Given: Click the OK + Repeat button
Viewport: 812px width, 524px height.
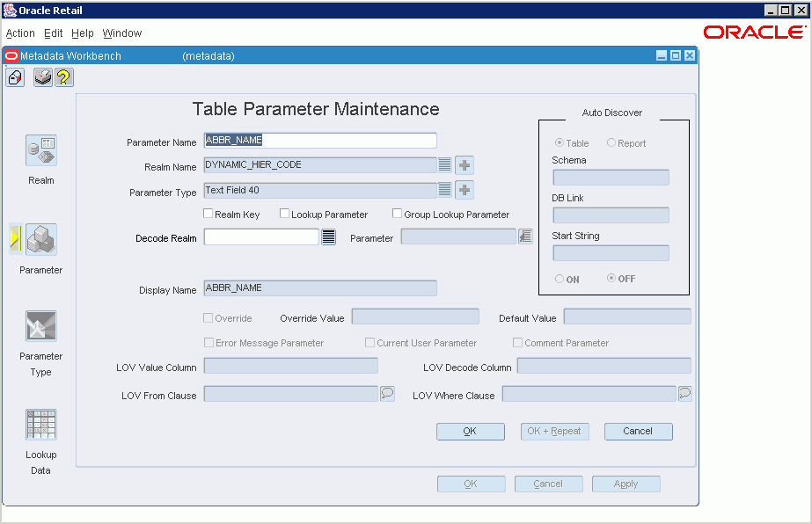Looking at the screenshot, I should coord(554,432).
